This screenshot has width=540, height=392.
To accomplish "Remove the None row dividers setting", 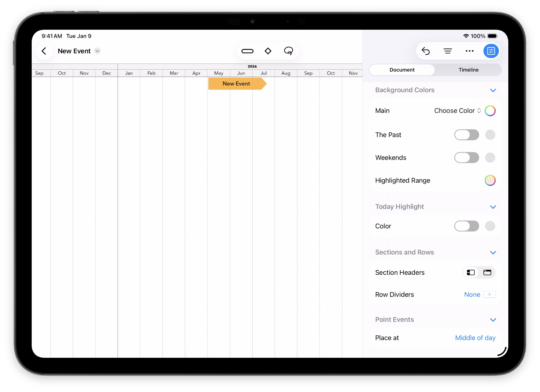I will pos(489,294).
